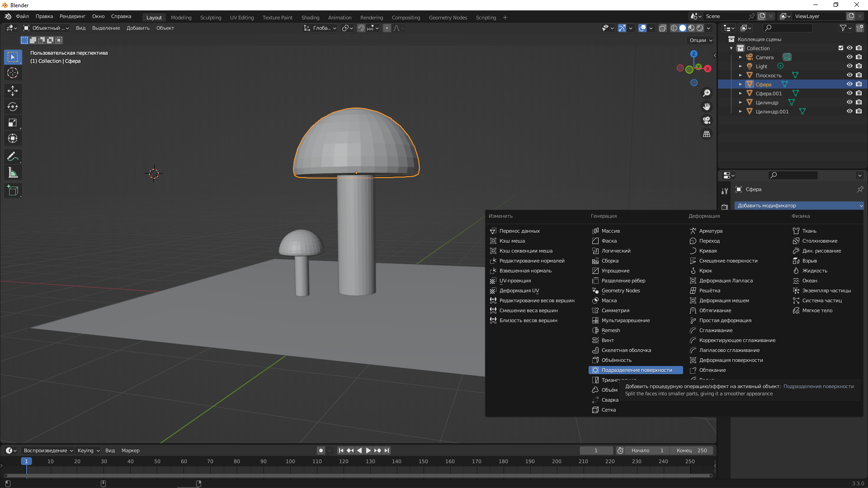
Task: Open the Добавить menu in viewport header
Action: coord(138,28)
